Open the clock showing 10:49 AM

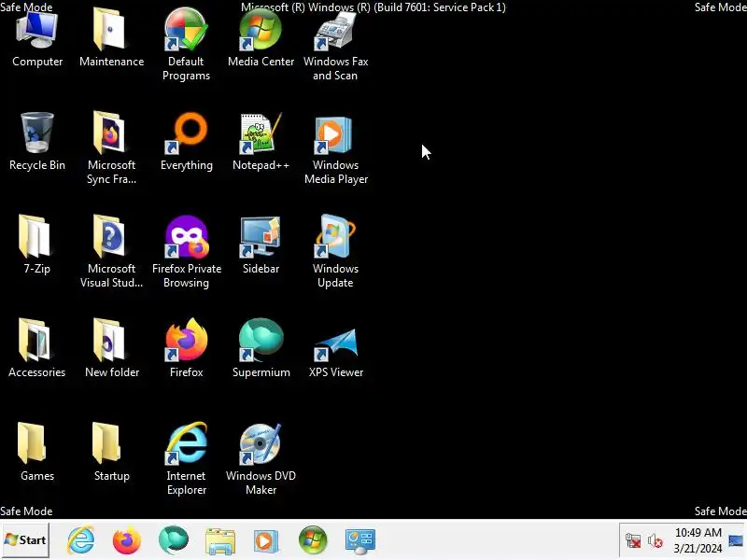[698, 540]
